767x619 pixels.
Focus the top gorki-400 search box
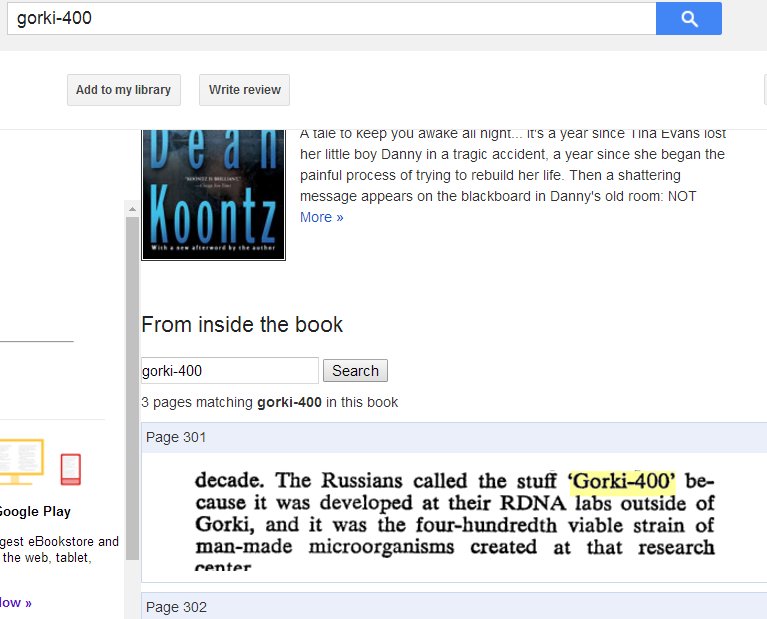coord(330,18)
